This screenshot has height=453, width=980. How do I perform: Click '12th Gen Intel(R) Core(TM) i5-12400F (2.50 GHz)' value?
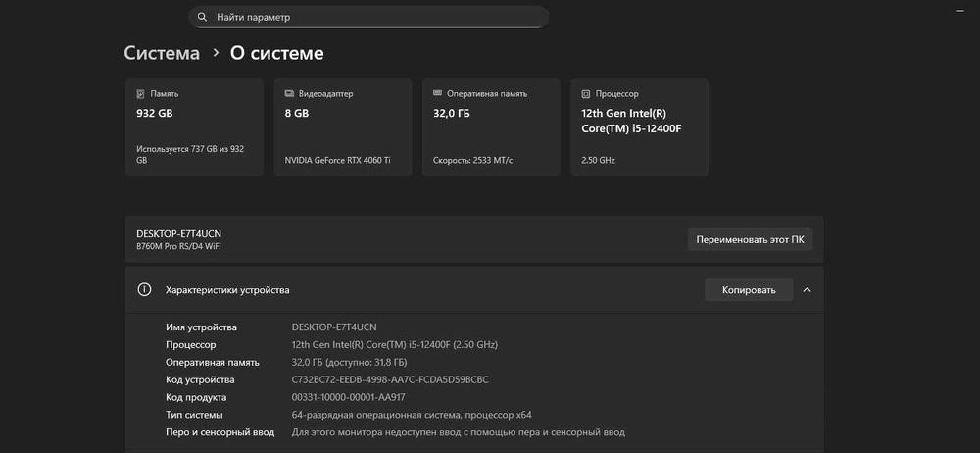[x=395, y=345]
